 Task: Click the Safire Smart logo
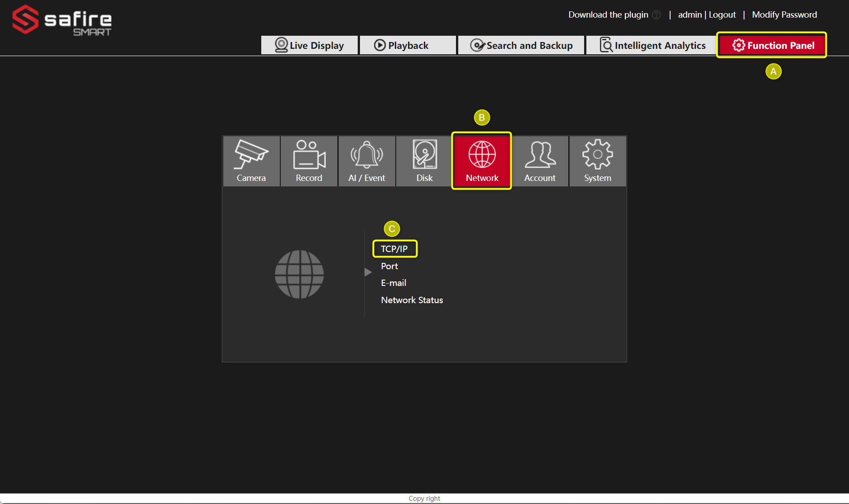coord(62,20)
